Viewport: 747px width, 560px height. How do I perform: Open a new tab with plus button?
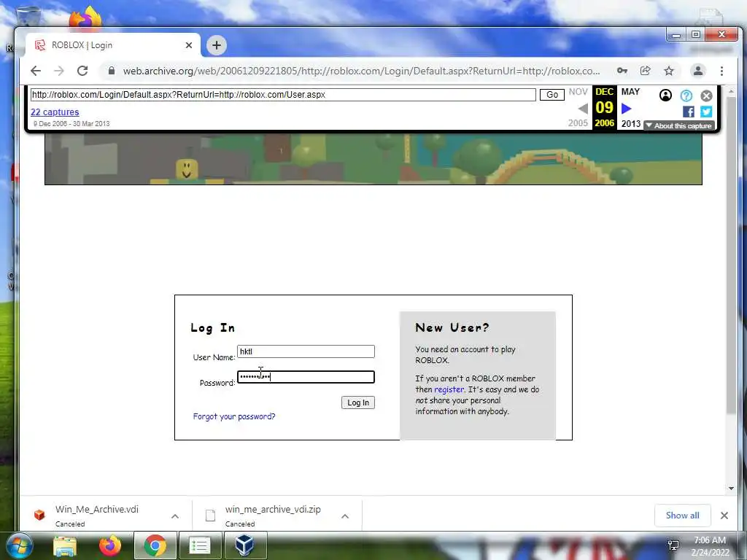216,45
